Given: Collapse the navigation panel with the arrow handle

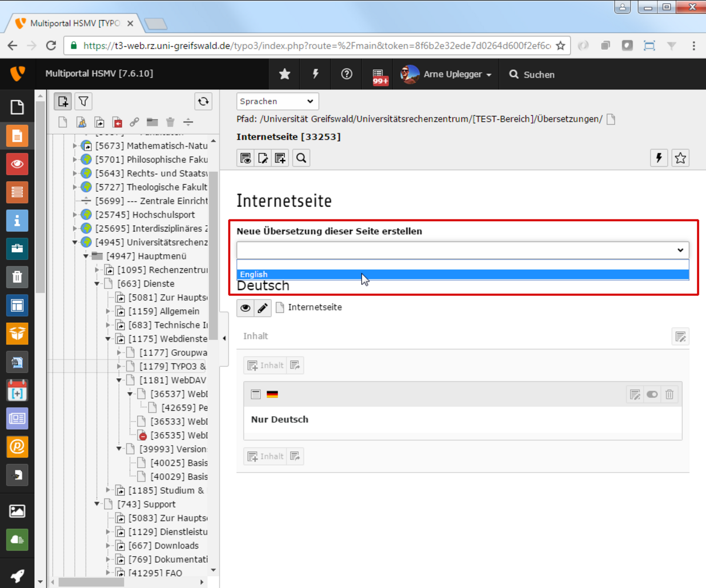Looking at the screenshot, I should point(224,338).
